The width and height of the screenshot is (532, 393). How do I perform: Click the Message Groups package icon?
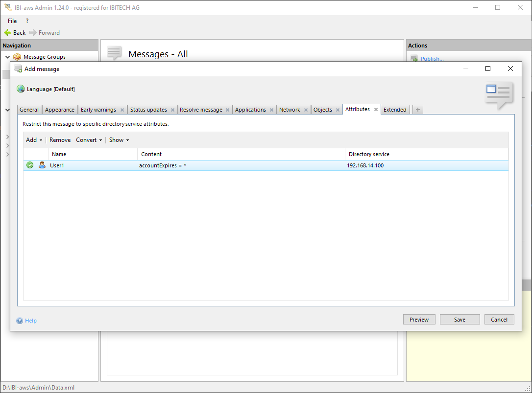point(17,57)
